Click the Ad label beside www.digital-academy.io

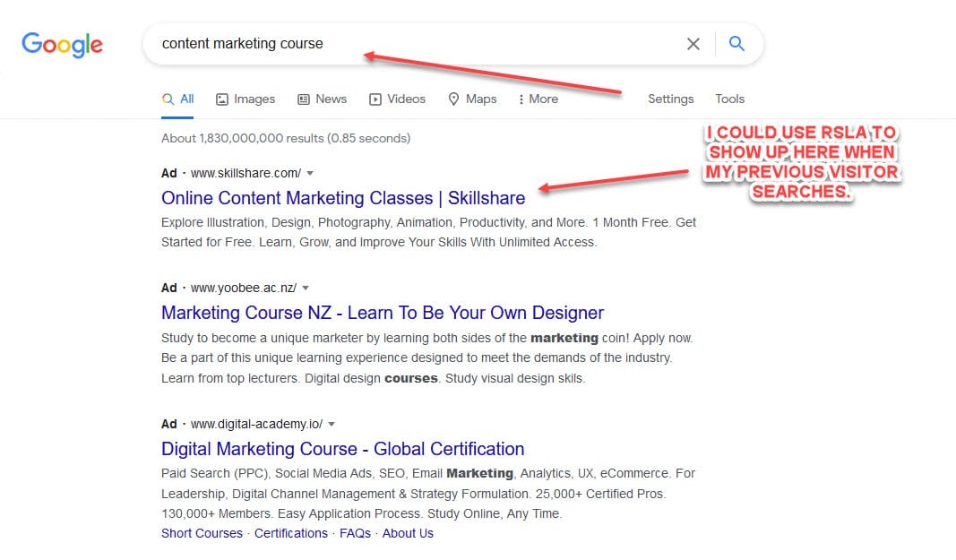(168, 424)
